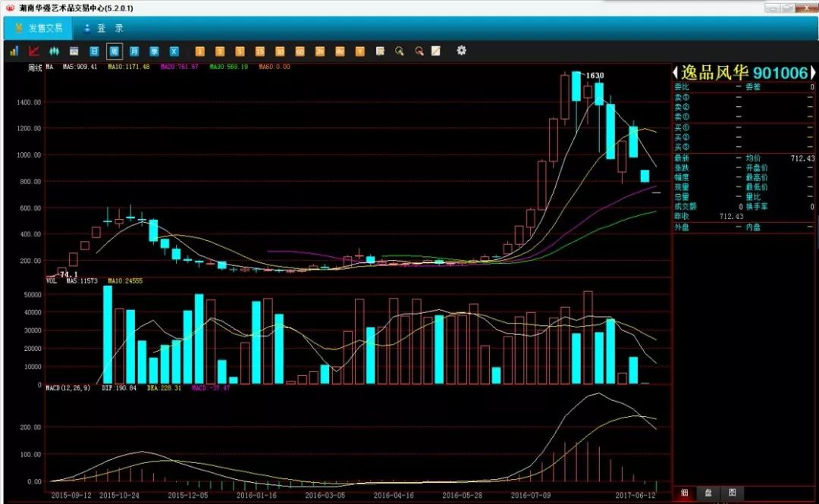
Task: Click the 1630 peak price marker
Action: click(595, 75)
